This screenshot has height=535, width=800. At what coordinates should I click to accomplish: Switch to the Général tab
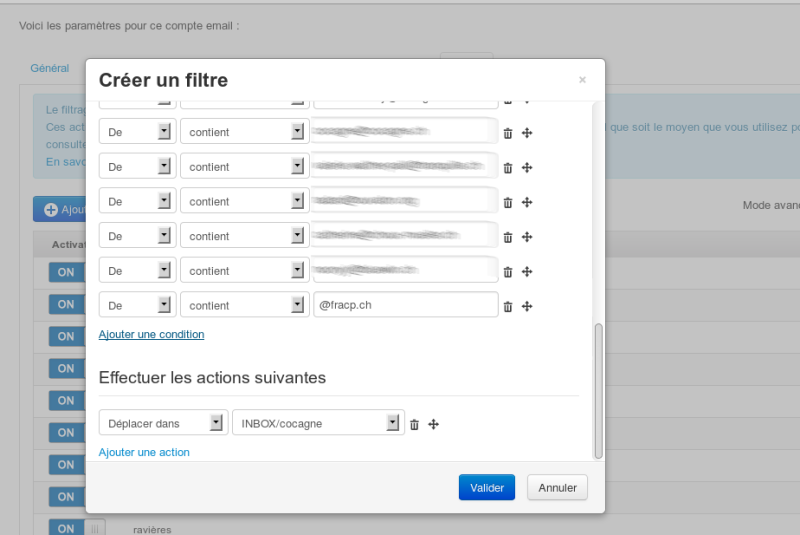pyautogui.click(x=49, y=68)
